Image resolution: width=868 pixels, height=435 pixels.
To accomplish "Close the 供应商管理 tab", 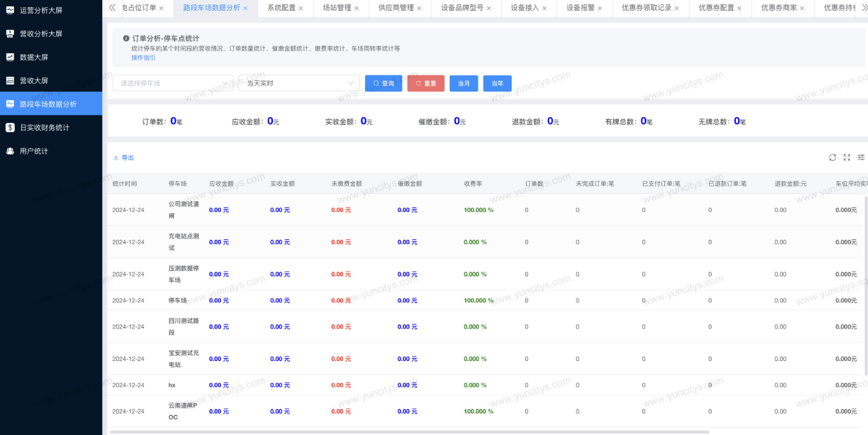I will tap(420, 8).
